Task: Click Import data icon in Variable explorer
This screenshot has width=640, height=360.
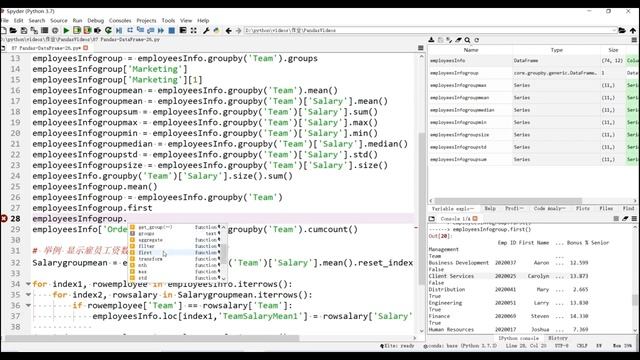Action: coord(431,40)
